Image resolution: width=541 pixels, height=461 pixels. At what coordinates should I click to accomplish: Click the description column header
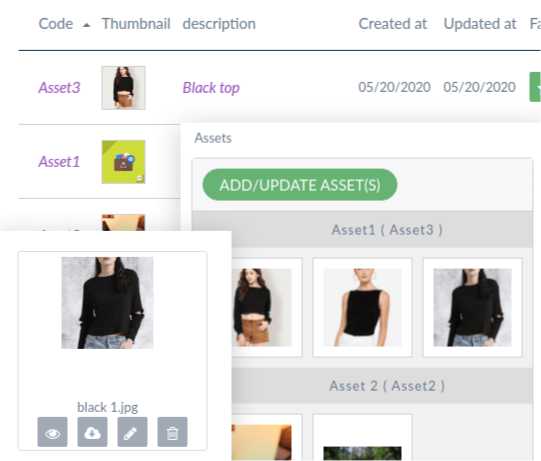(x=219, y=24)
